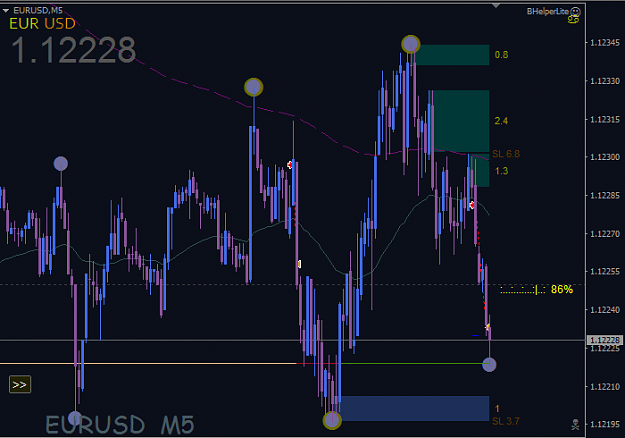Select the small green zone labeled 1.3
625x438 pixels.
(x=481, y=171)
